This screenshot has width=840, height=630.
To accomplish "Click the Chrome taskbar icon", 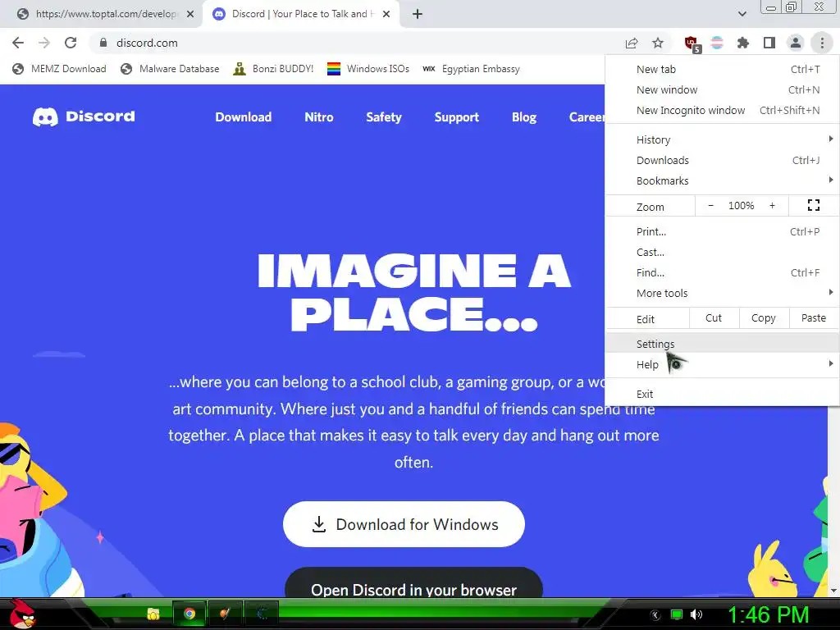I will tap(189, 614).
